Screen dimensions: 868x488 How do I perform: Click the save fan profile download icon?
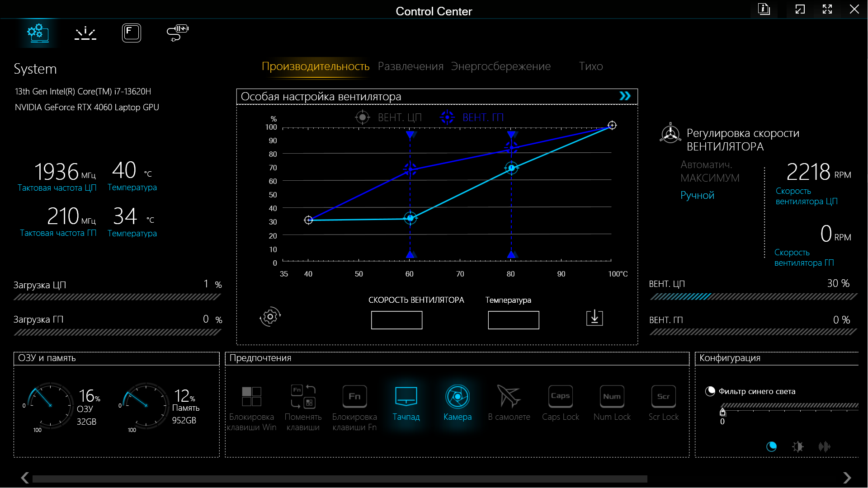594,318
